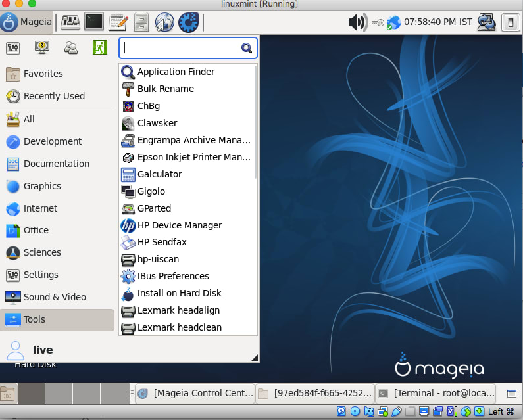Open the network status tray icon
523x420 pixels.
(x=393, y=22)
